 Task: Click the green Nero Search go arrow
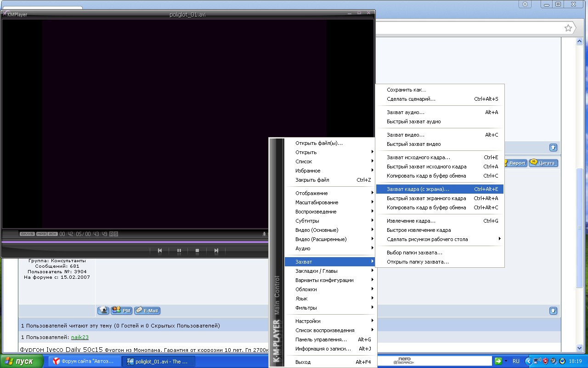[x=498, y=361]
